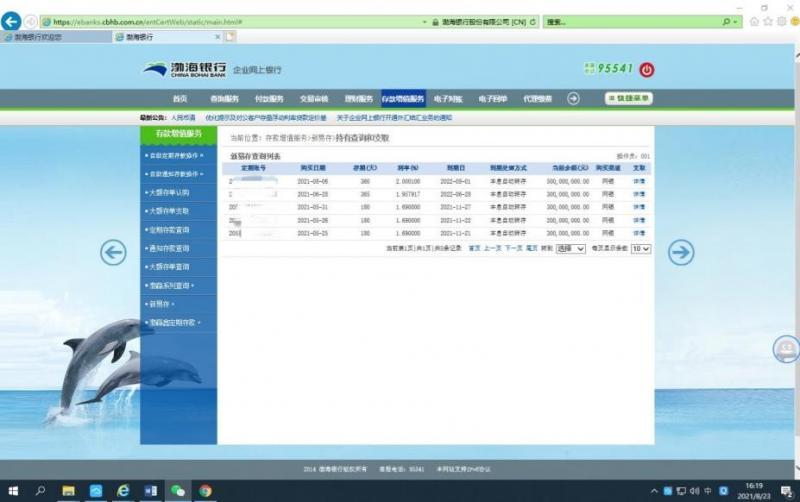800x502 pixels.
Task: Click the 下一页 next page link
Action: [x=513, y=248]
